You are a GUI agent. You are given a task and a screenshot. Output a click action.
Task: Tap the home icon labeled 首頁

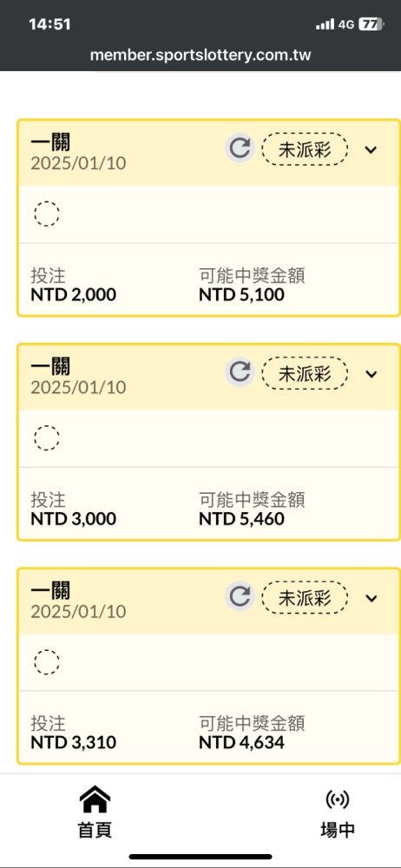click(x=95, y=799)
